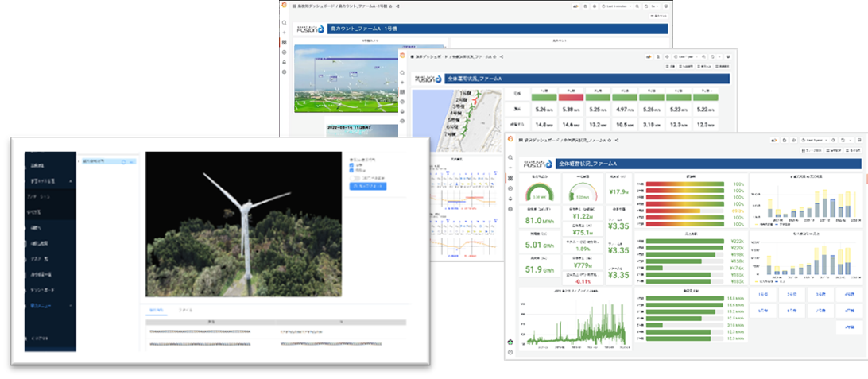Follow 鳥カウント link in bird count dashboard

(658, 17)
